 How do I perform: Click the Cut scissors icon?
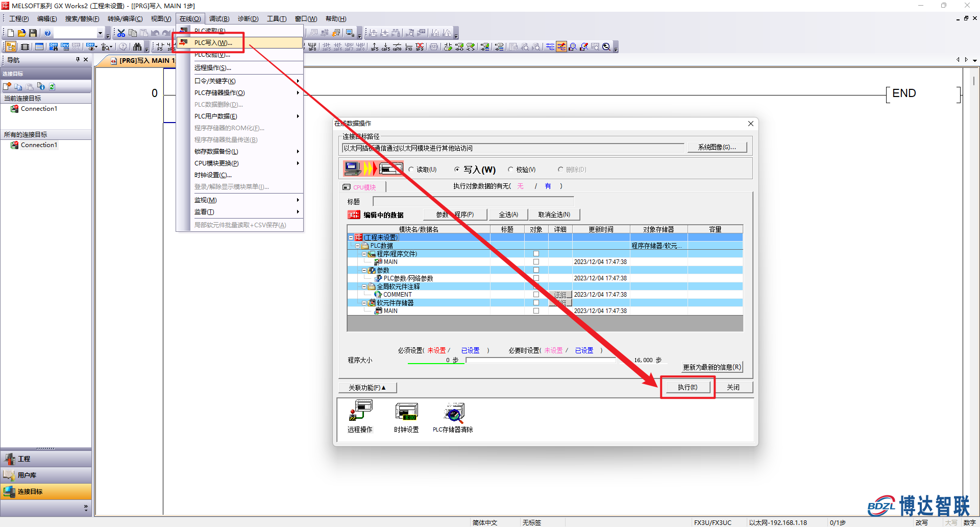[121, 33]
